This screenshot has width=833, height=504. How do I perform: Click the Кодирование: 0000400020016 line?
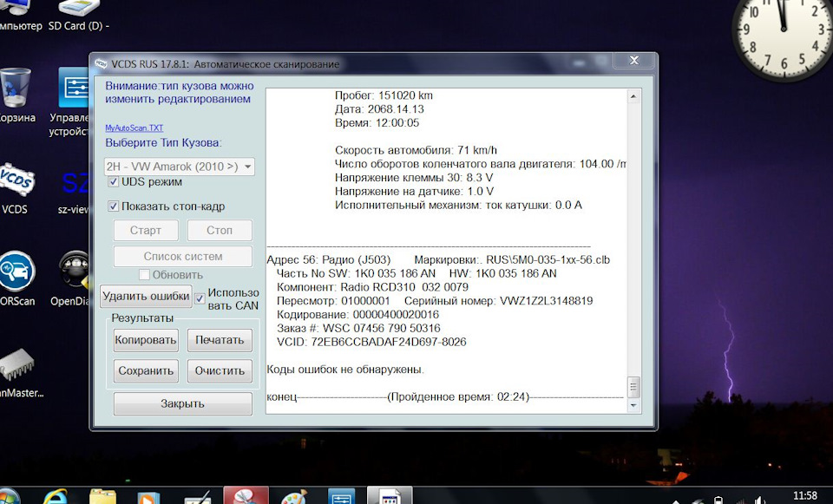click(357, 315)
